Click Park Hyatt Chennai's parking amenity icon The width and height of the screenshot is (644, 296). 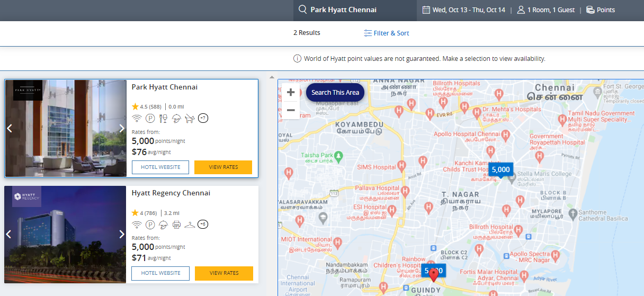[x=150, y=119]
